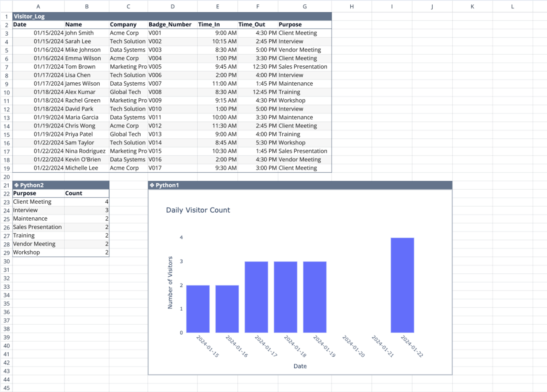Select column D header
The height and width of the screenshot is (392, 547).
click(x=172, y=6)
